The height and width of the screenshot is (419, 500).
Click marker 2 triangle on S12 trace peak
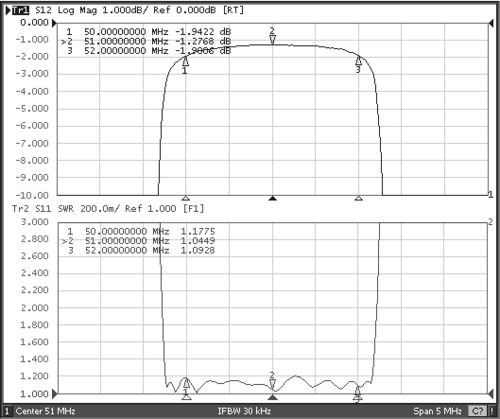[x=272, y=40]
